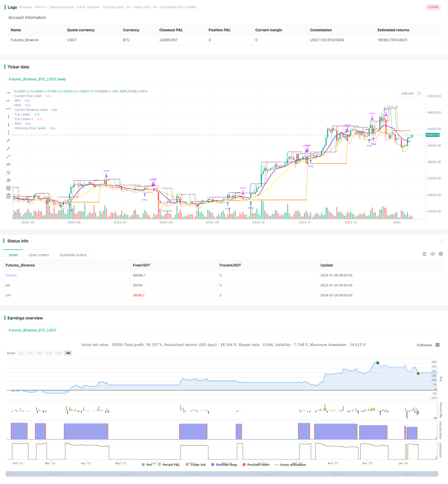Set earnings zoom to 12h

pyautogui.click(x=49, y=353)
